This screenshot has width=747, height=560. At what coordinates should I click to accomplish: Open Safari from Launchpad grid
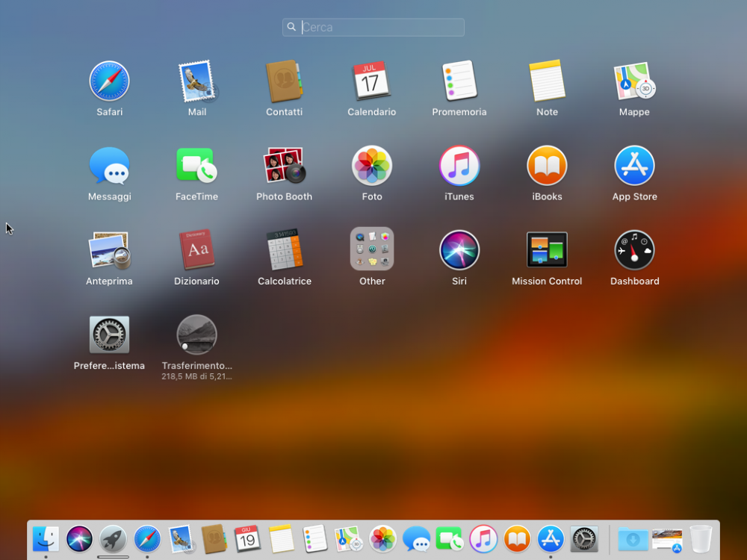tap(109, 81)
